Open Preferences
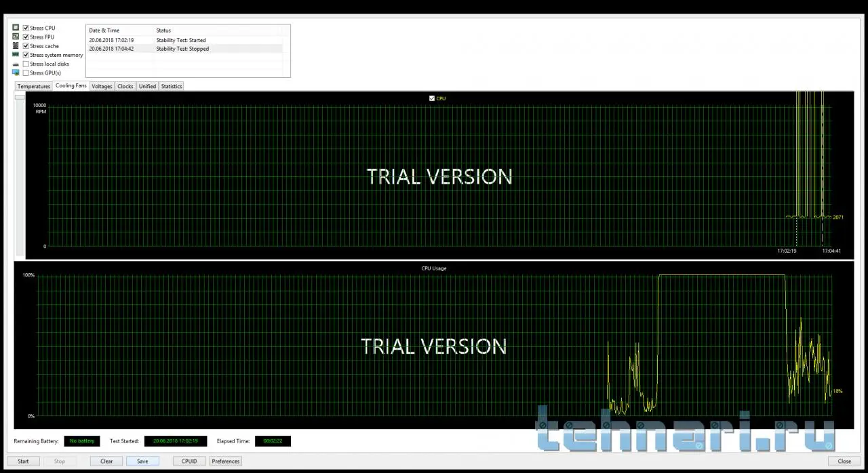This screenshot has width=868, height=473. (226, 461)
